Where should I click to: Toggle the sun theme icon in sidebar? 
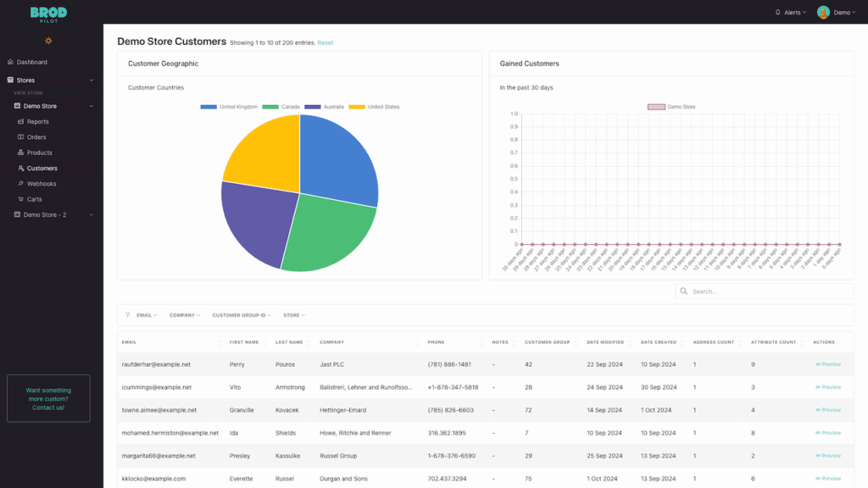coord(48,41)
